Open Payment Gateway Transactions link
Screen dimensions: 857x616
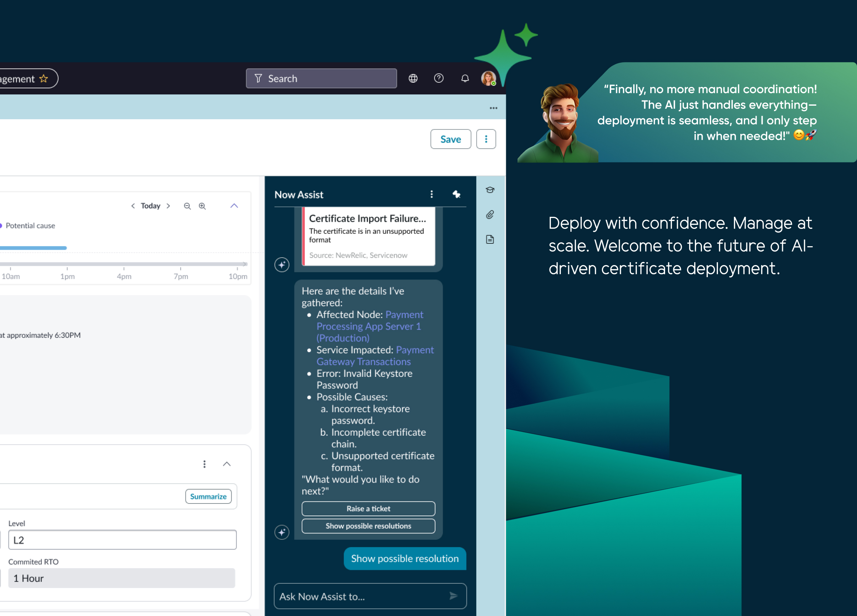tap(375, 356)
